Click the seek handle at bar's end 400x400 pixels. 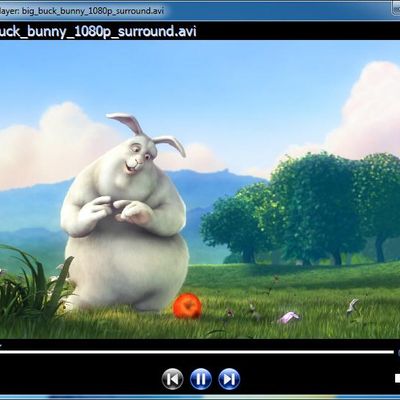tap(397, 352)
